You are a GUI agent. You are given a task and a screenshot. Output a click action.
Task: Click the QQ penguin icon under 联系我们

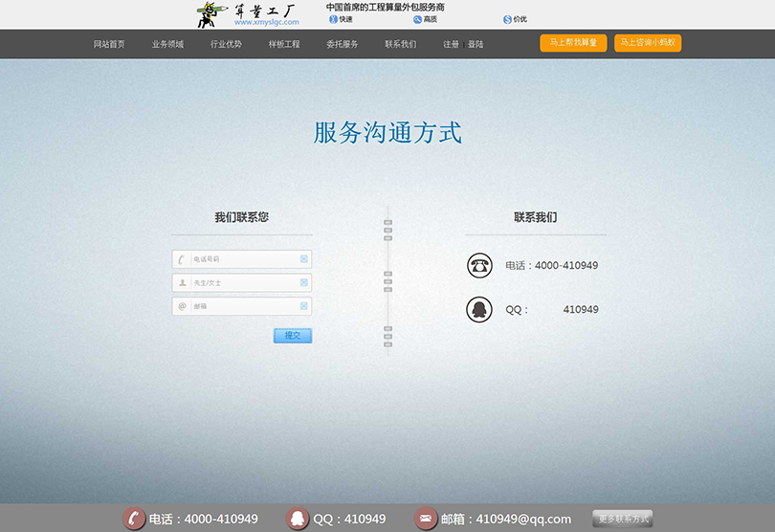coord(479,309)
